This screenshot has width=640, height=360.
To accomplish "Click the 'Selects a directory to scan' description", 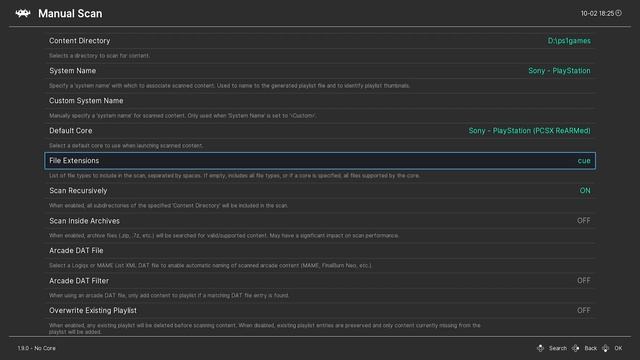I will click(x=99, y=56).
